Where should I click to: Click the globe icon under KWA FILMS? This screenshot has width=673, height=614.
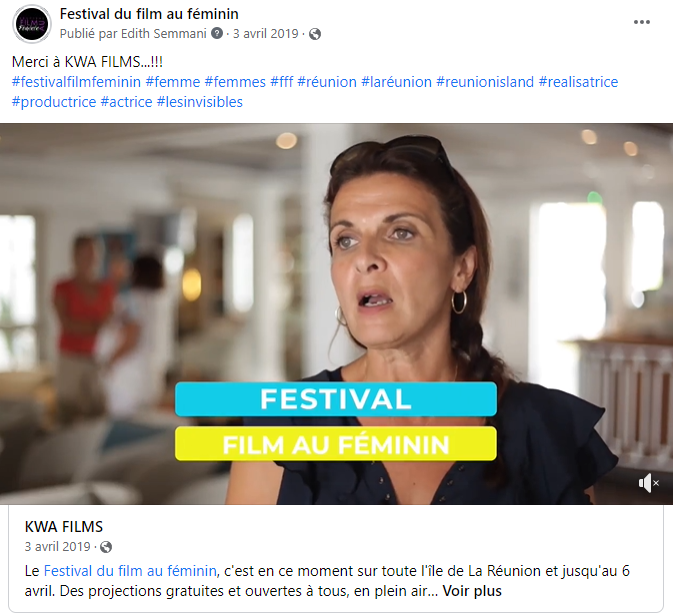(106, 547)
